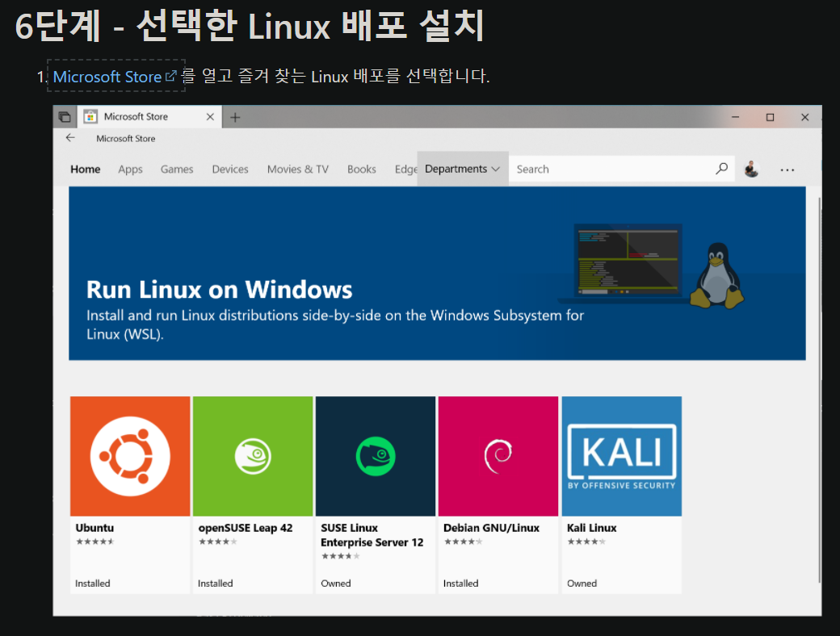Expand the Departments dropdown
840x636 pixels.
462,169
